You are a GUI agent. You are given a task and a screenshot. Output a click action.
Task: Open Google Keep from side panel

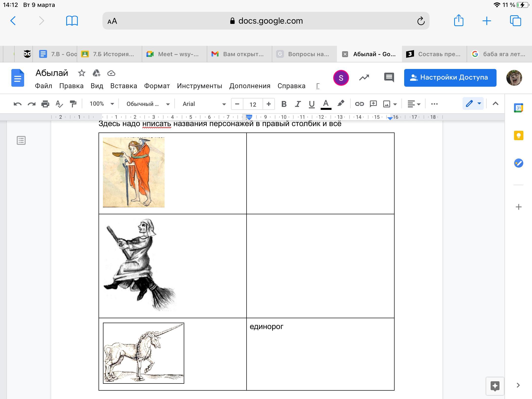tap(518, 135)
